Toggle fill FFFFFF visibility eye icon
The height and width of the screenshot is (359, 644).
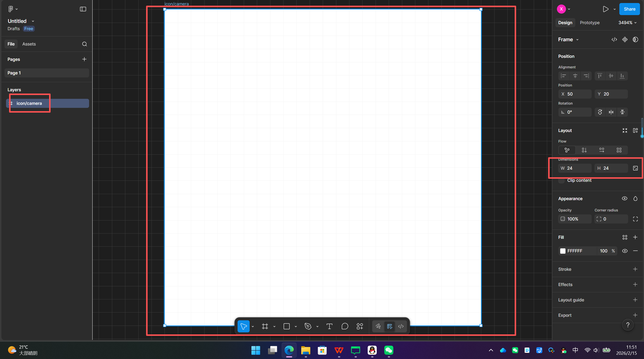[625, 251]
